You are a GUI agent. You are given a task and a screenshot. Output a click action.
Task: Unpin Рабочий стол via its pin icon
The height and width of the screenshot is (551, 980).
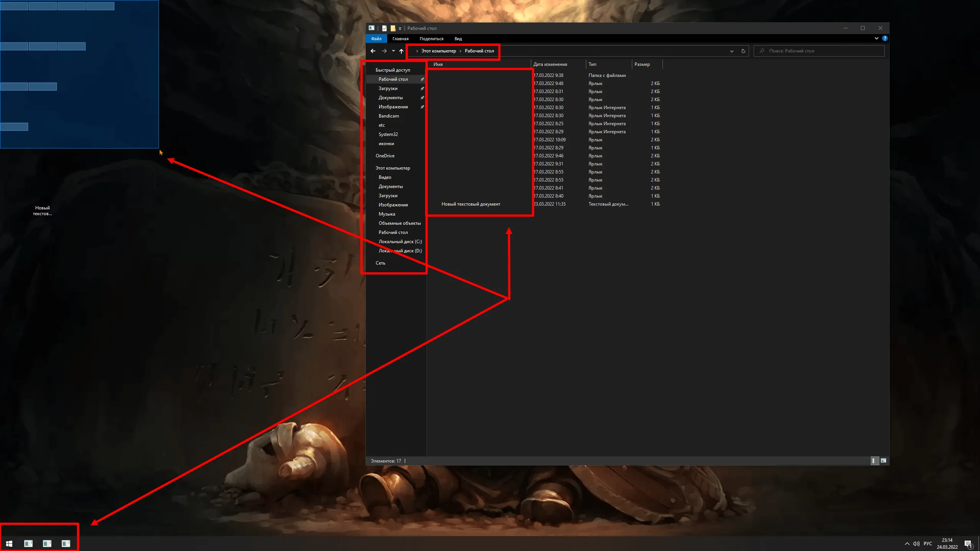422,79
